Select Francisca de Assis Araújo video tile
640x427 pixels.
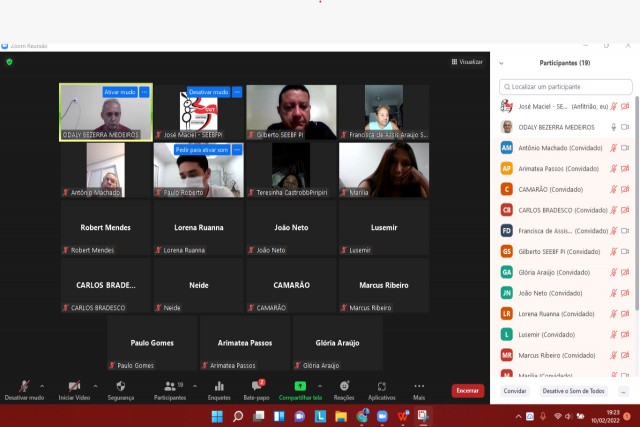point(384,112)
